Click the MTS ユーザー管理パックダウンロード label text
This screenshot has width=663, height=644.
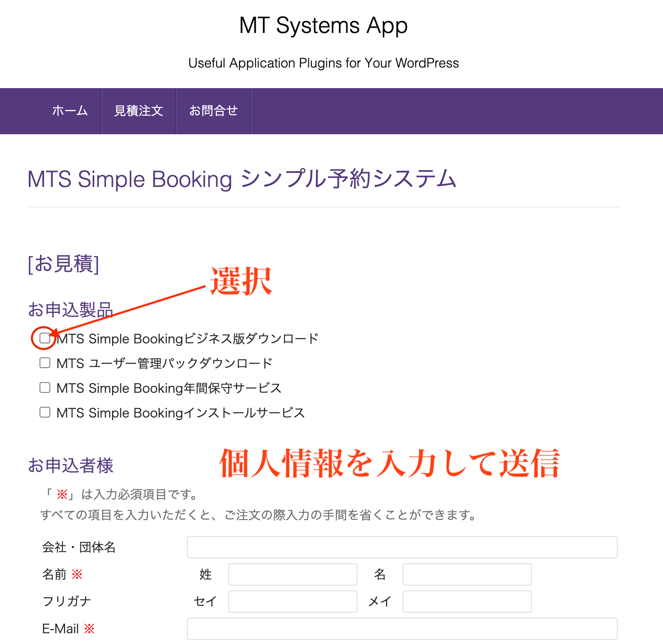coord(164,364)
